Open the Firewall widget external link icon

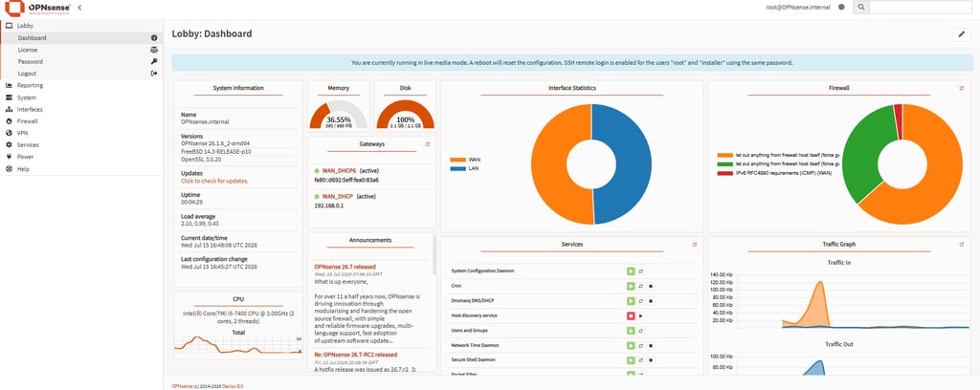(962, 88)
